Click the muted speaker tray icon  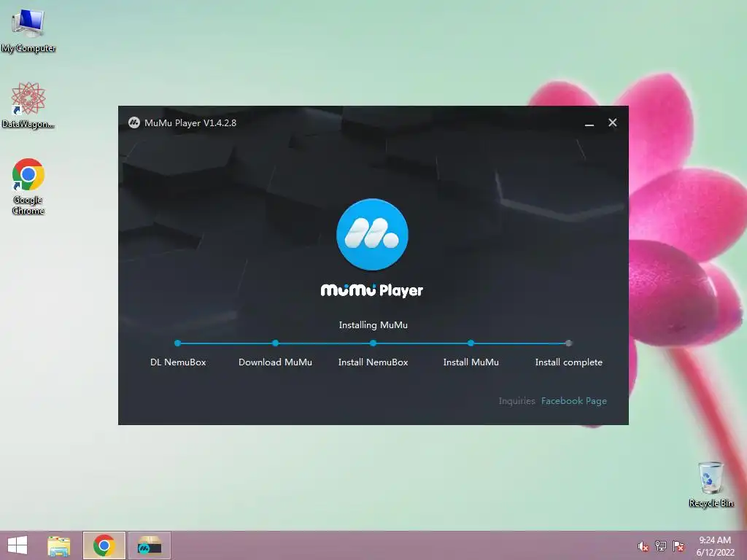pos(643,546)
